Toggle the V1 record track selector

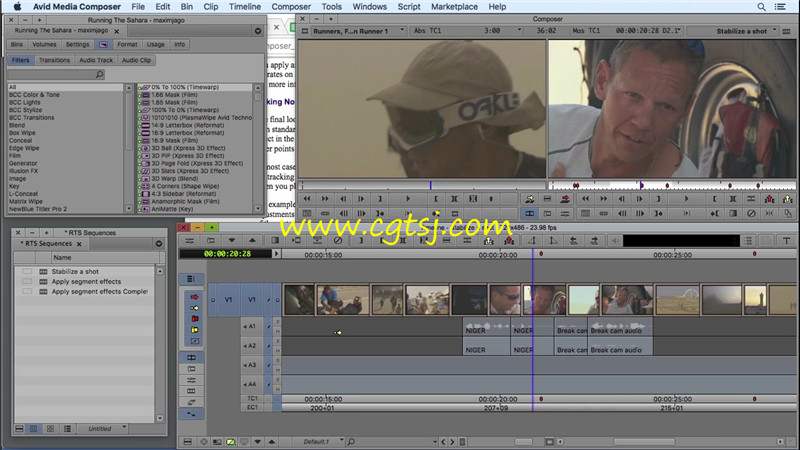(252, 300)
